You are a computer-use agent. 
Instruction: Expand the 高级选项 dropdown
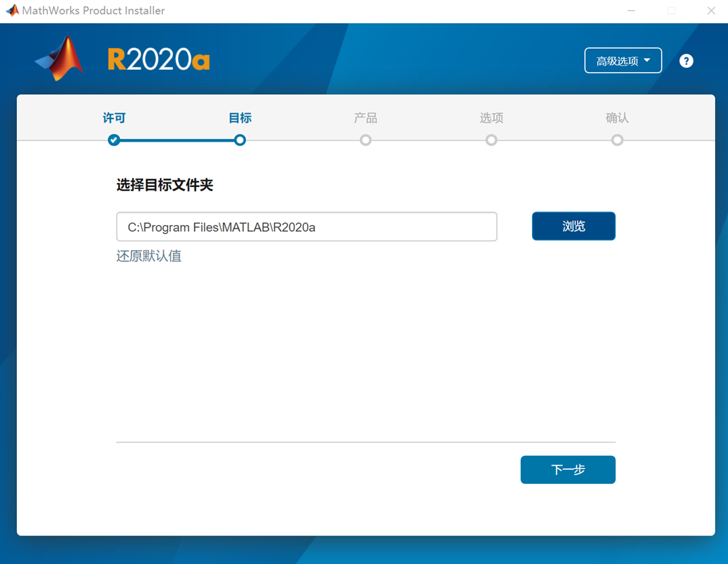pos(623,60)
